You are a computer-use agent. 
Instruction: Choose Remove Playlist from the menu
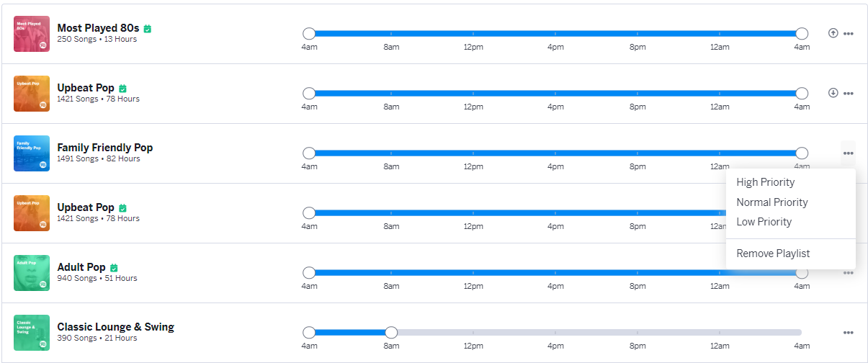click(773, 254)
